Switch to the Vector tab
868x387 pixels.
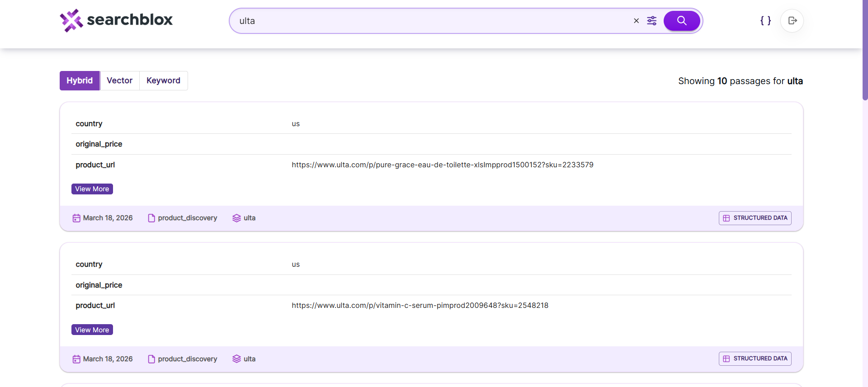(119, 80)
